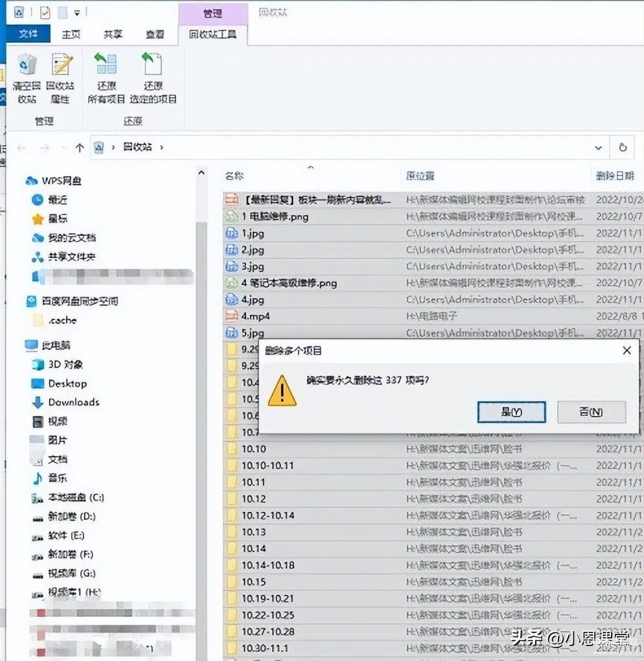Open 我的云文档 in sidebar
The width and height of the screenshot is (644, 661).
pos(72,238)
